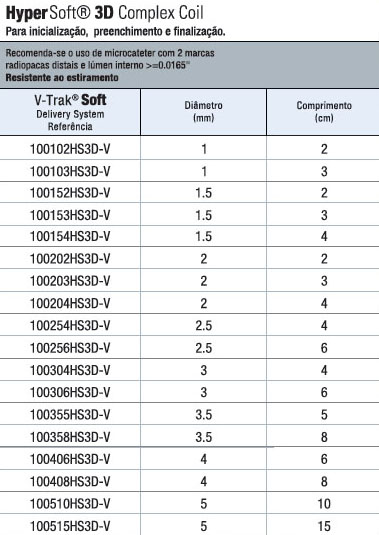Select reference 100510HS3D-V
The height and width of the screenshot is (535, 379).
pyautogui.click(x=70, y=504)
